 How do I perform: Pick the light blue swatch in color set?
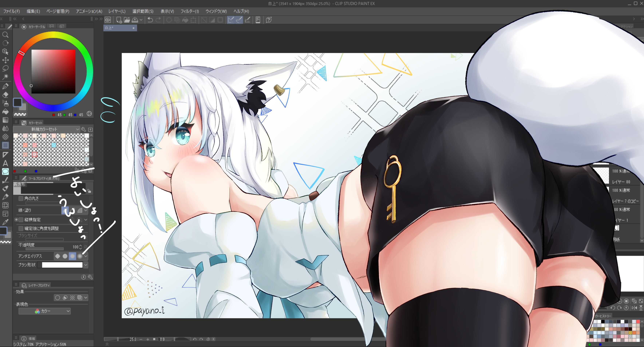coord(54,145)
